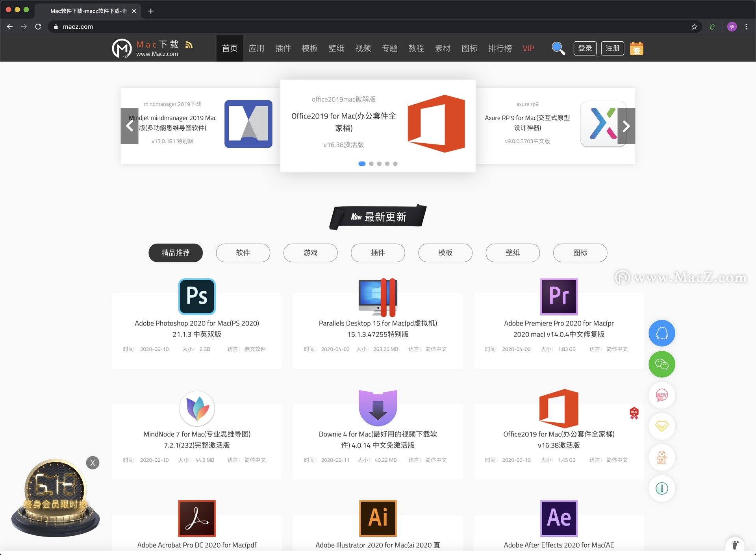The width and height of the screenshot is (756, 555).
Task: Open the 壁纸 navigation menu item
Action: pos(336,48)
